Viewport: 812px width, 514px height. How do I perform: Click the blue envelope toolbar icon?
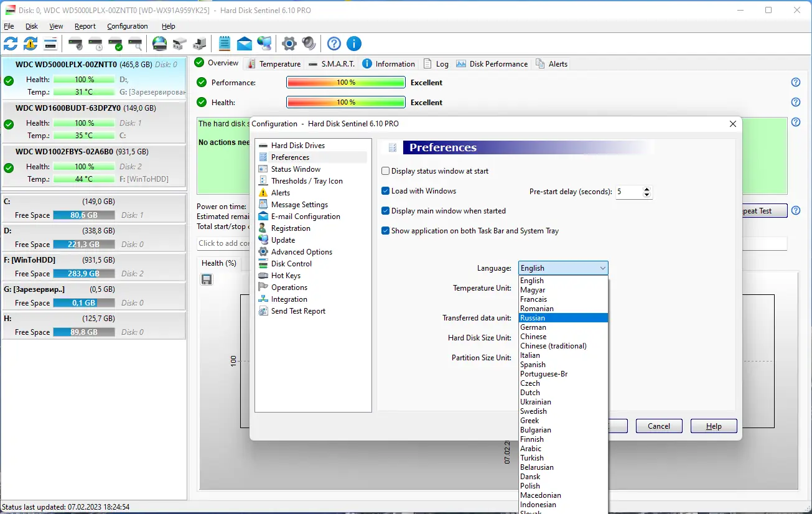(245, 44)
